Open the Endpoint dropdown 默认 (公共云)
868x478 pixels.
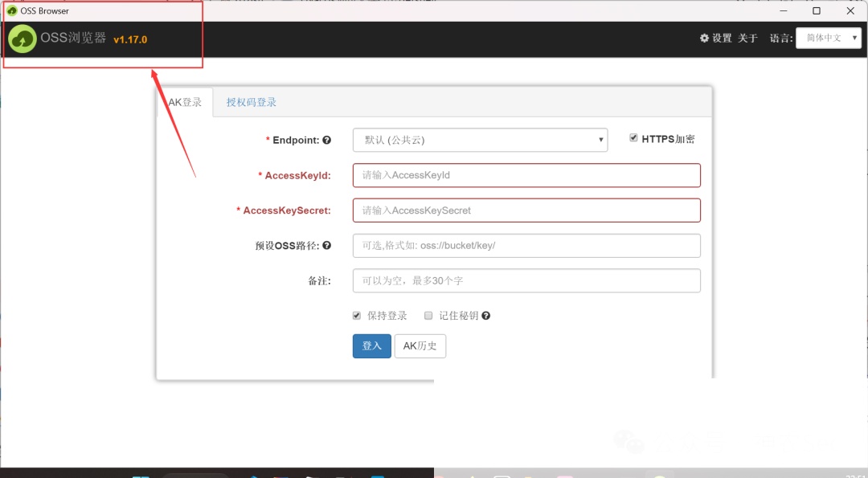coord(480,140)
